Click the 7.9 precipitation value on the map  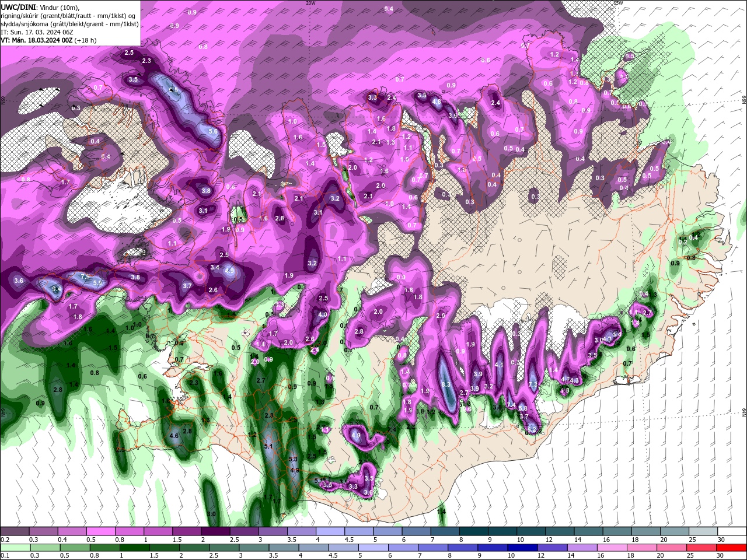point(85,276)
